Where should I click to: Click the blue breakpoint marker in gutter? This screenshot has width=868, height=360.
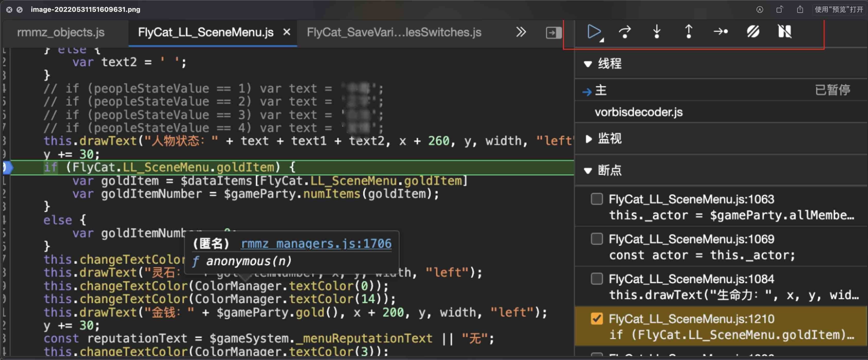coord(7,167)
